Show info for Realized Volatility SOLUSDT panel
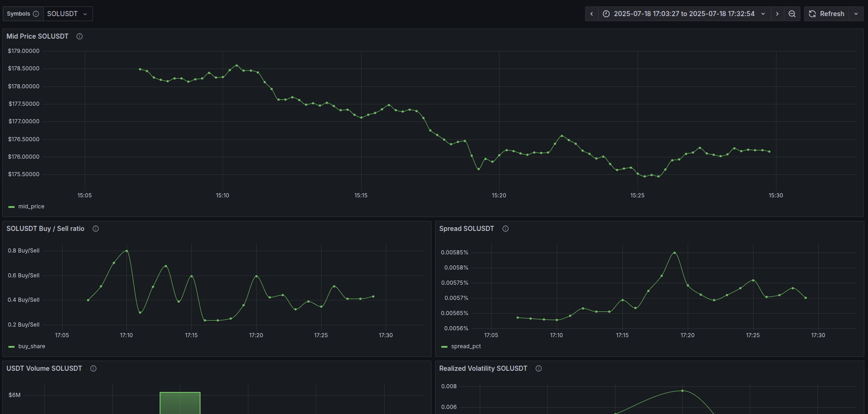The width and height of the screenshot is (868, 414). coord(539,368)
